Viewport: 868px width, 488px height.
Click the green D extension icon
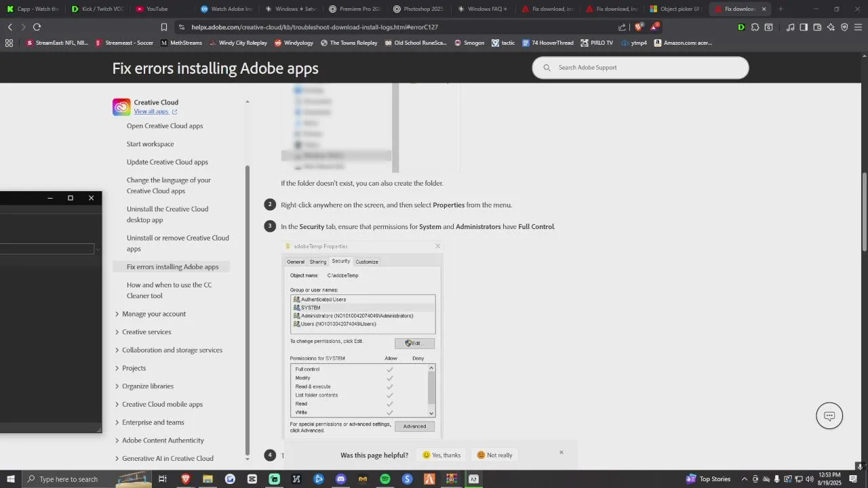click(x=741, y=27)
